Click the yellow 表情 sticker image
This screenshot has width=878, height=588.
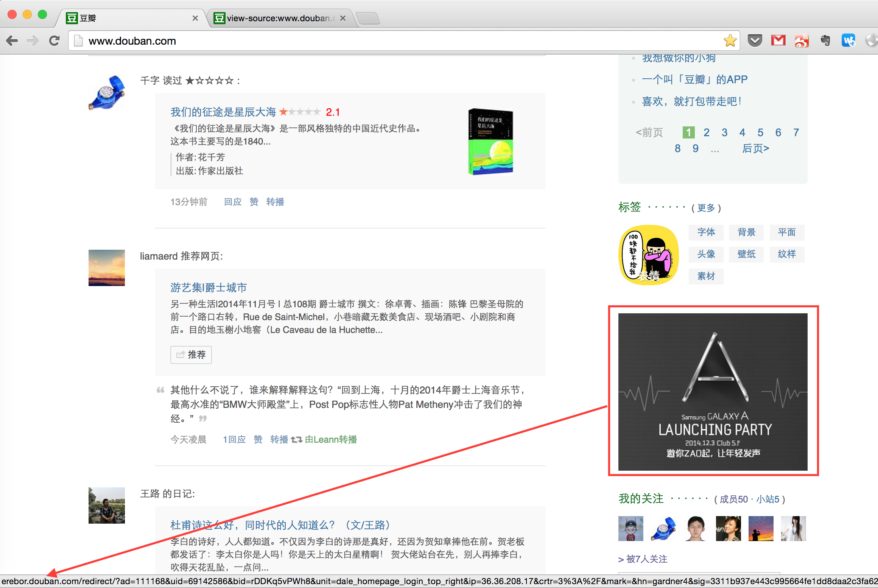pos(649,255)
